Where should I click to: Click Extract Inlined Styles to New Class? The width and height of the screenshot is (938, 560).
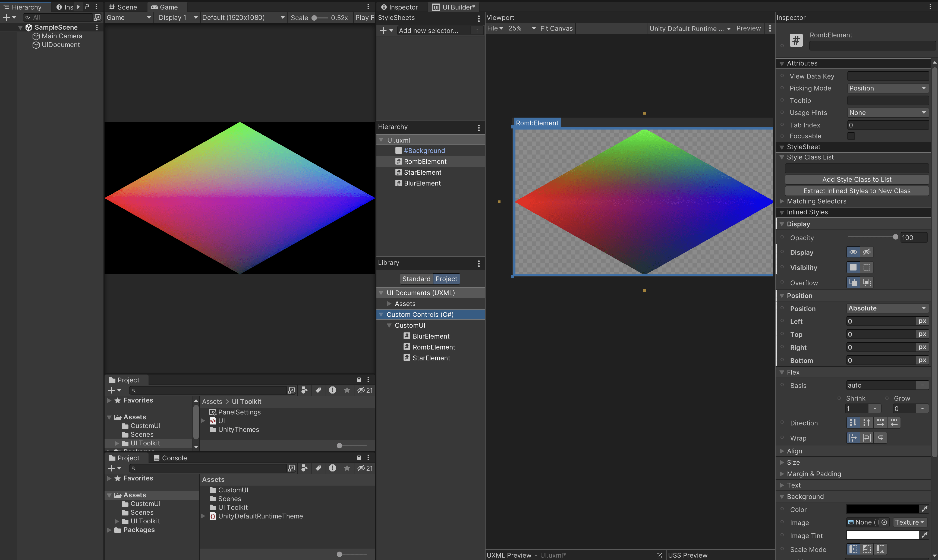pos(857,191)
